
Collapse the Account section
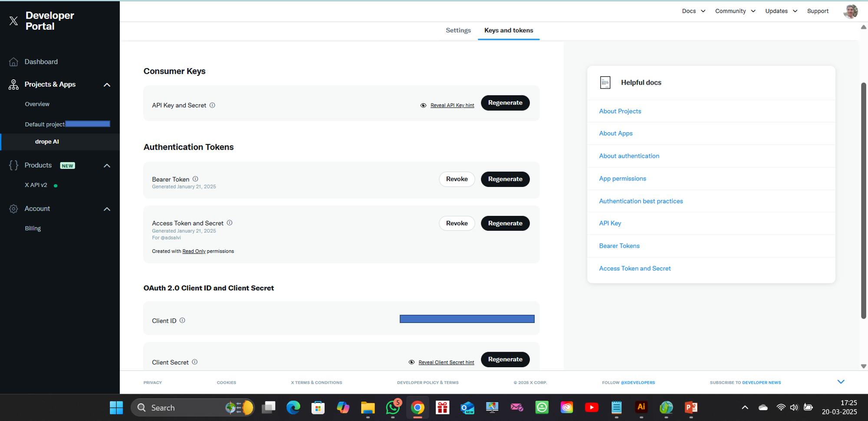(x=107, y=209)
